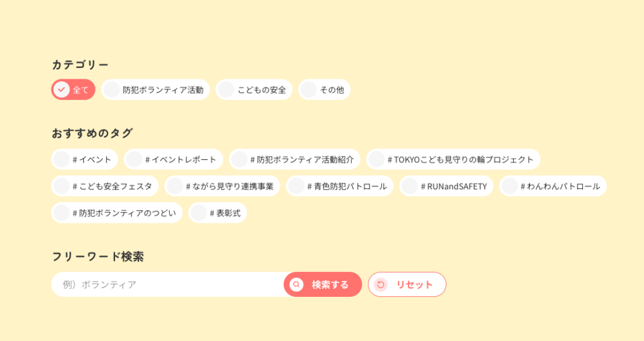Choose the その他 category option

pyautogui.click(x=324, y=89)
